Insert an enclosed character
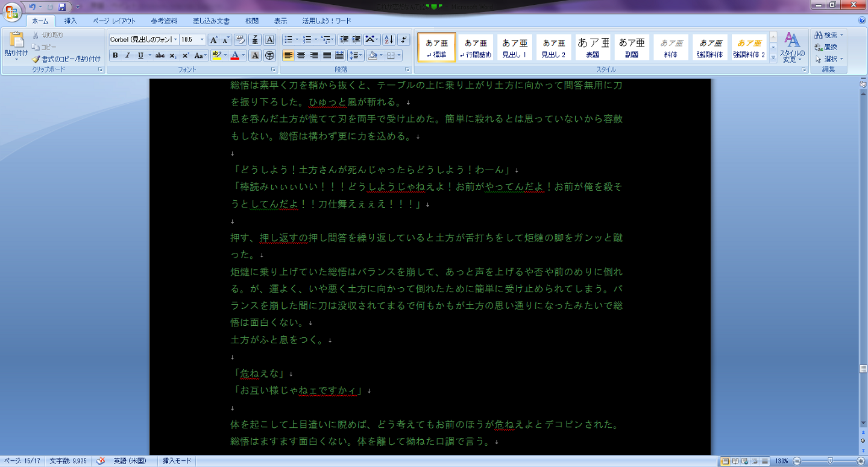The image size is (868, 467). (270, 56)
